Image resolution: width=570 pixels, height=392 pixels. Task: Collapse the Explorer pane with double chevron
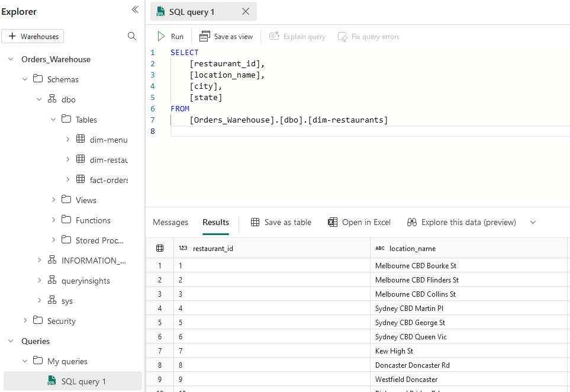(x=135, y=10)
